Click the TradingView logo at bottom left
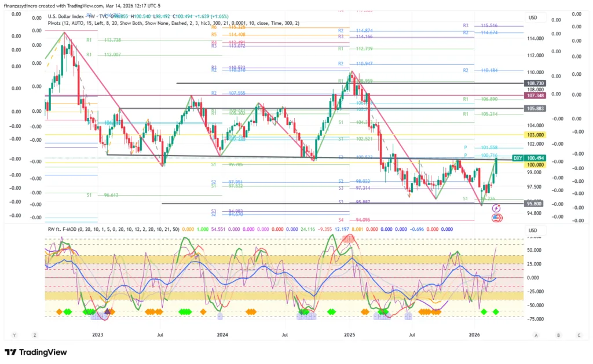 click(x=36, y=352)
